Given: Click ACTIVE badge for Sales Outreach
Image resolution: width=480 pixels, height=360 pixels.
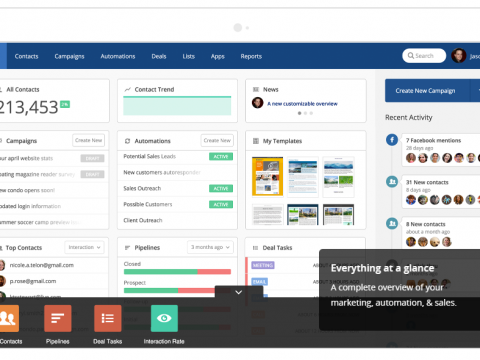Looking at the screenshot, I should pos(221,189).
